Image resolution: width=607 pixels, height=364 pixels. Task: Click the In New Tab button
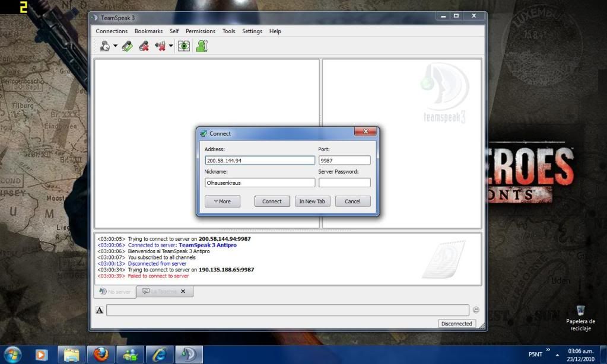(312, 201)
